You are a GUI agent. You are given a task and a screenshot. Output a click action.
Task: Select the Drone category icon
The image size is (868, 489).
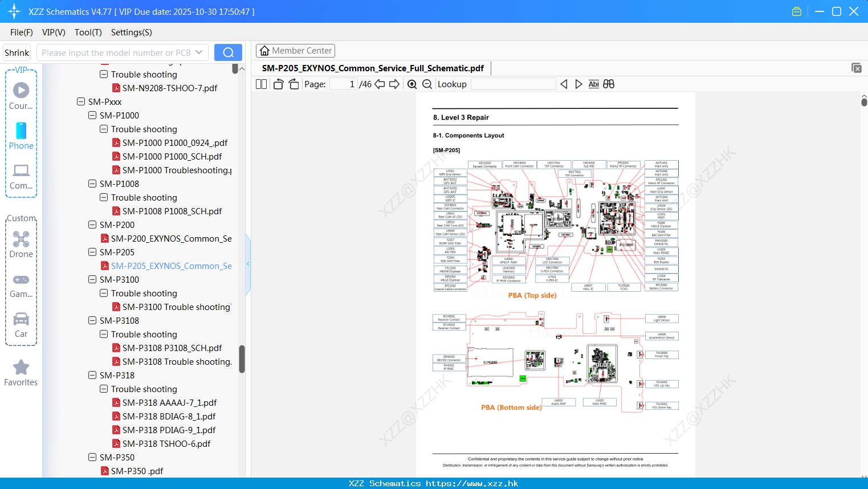21,244
